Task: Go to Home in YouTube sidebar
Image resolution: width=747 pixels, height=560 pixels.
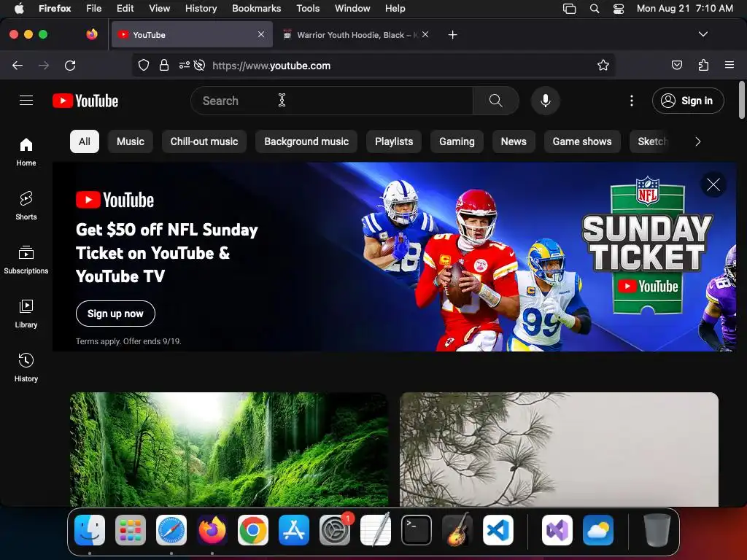Action: [26, 152]
